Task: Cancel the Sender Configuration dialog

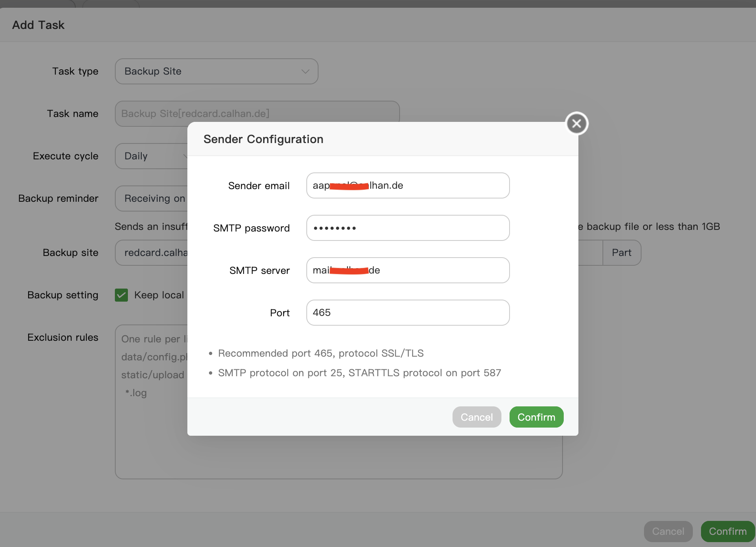Action: (x=477, y=417)
